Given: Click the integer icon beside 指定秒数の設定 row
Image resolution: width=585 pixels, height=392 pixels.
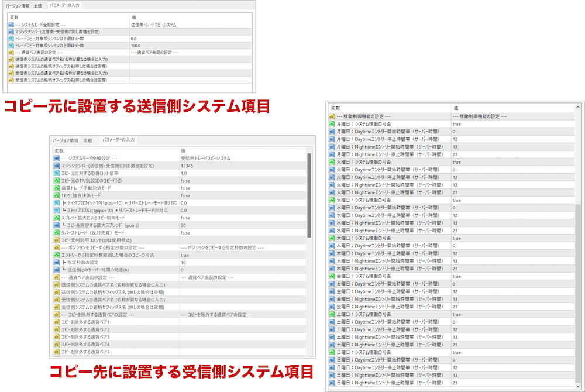Looking at the screenshot, I should [56, 263].
